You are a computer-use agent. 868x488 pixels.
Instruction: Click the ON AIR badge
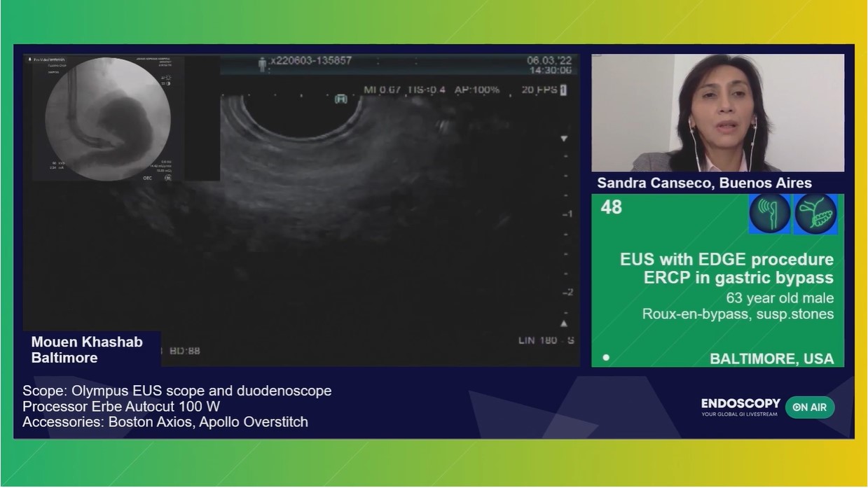[809, 407]
